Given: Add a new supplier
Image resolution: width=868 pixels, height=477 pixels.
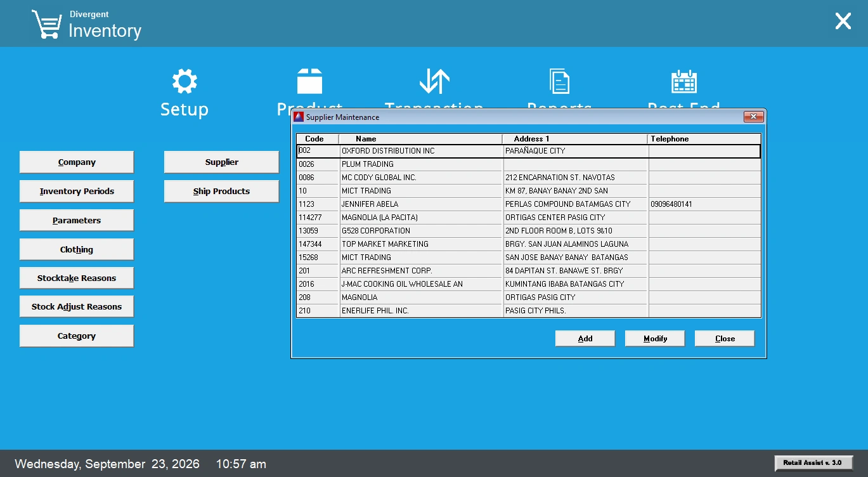Looking at the screenshot, I should (x=585, y=338).
